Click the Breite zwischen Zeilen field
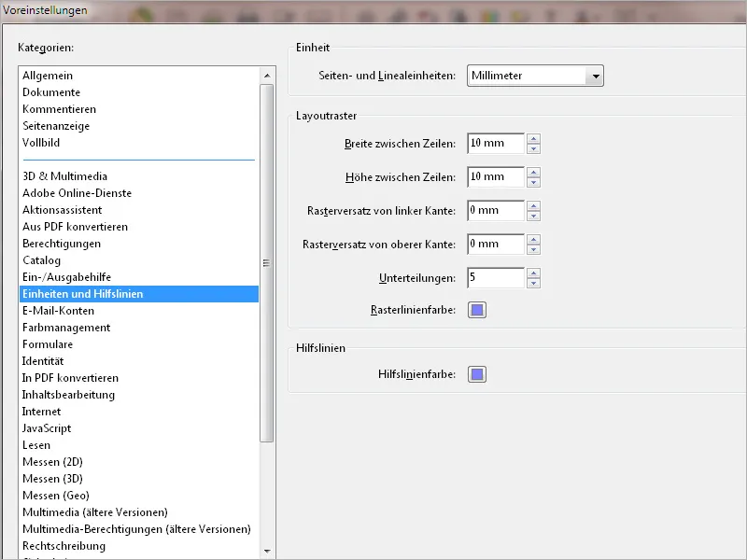The width and height of the screenshot is (747, 560). coord(496,144)
